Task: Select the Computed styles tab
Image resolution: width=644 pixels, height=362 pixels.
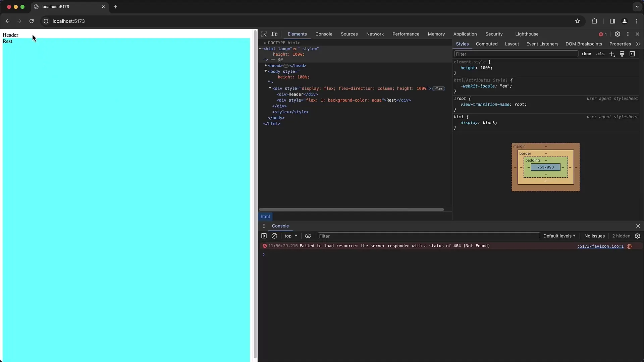Action: pos(487,43)
